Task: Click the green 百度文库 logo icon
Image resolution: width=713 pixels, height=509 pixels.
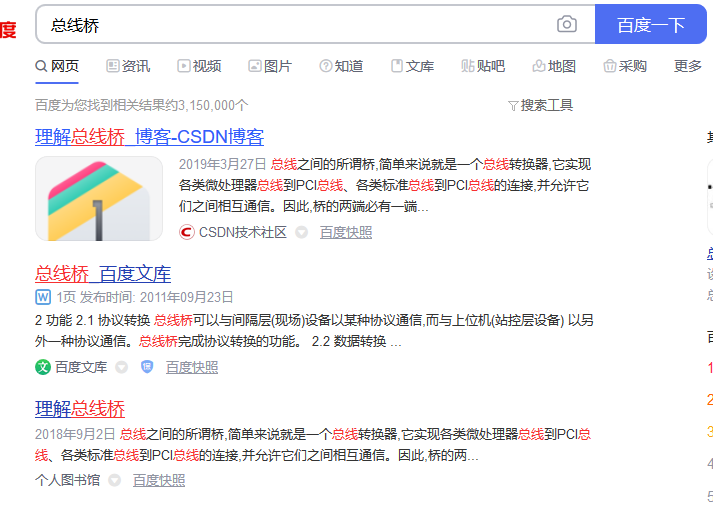Action: point(43,367)
